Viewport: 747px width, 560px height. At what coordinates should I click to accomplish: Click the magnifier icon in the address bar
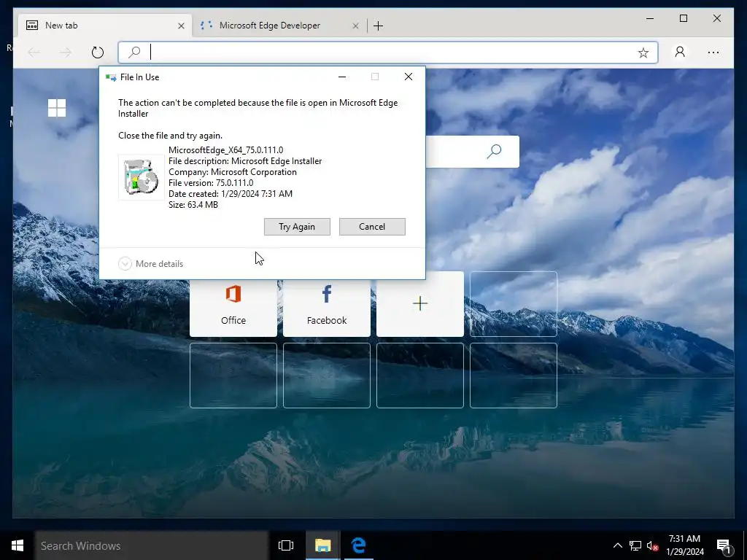[134, 52]
